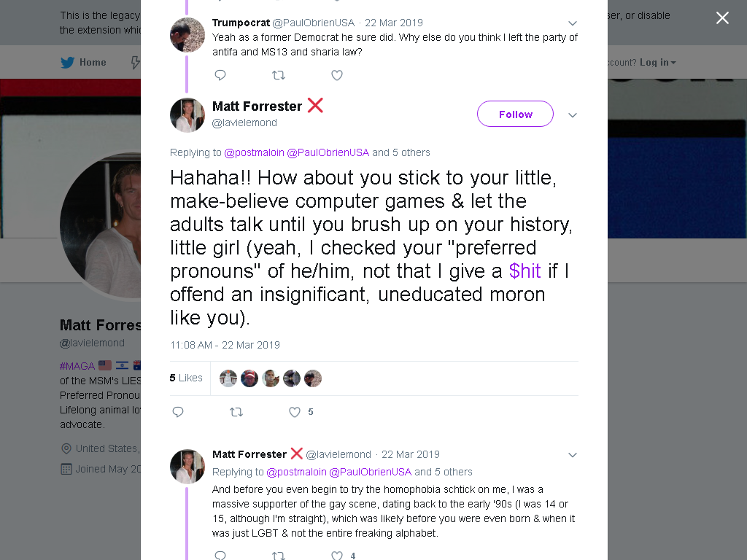Retweet Trumpocrat's tweet about former Democrat
Image resolution: width=747 pixels, height=560 pixels.
tap(278, 75)
